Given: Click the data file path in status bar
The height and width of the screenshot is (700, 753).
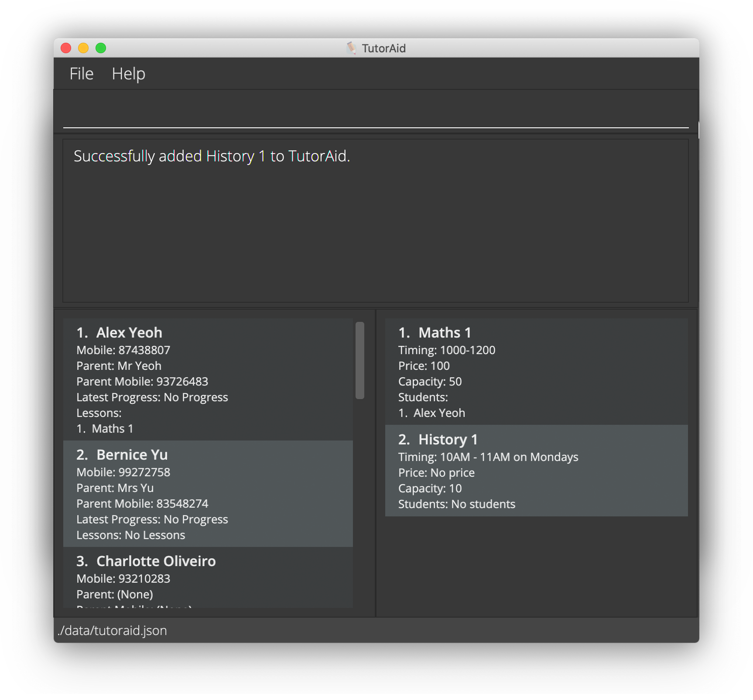Looking at the screenshot, I should [x=113, y=631].
